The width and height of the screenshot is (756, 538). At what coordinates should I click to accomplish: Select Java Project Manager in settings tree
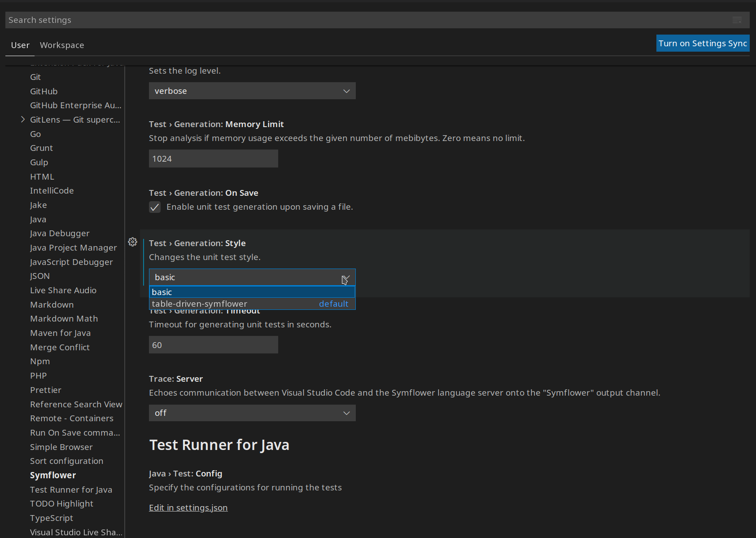(x=74, y=248)
